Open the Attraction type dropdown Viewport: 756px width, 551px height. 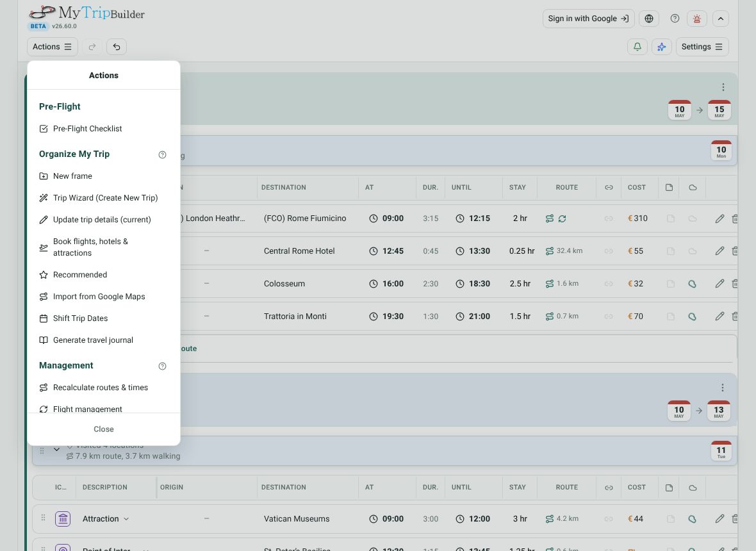tap(106, 519)
